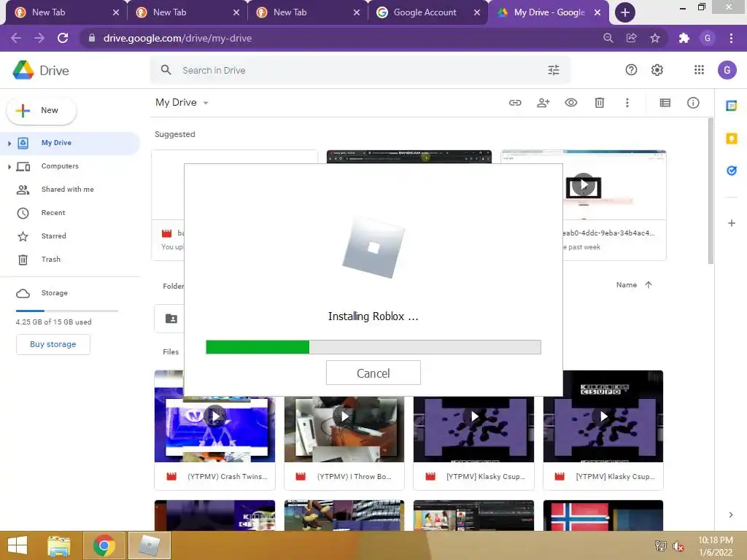Viewport: 747px width, 560px height.
Task: Click the Search in Drive field
Action: click(360, 70)
